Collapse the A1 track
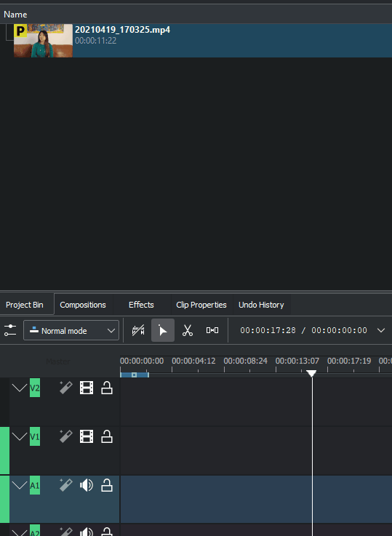 pos(20,485)
